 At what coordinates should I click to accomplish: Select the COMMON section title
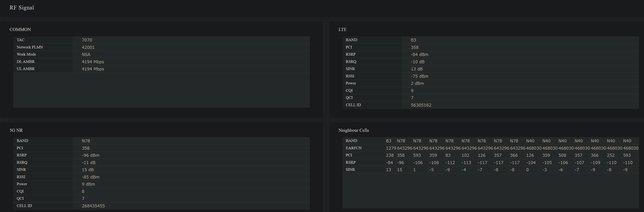coord(20,29)
